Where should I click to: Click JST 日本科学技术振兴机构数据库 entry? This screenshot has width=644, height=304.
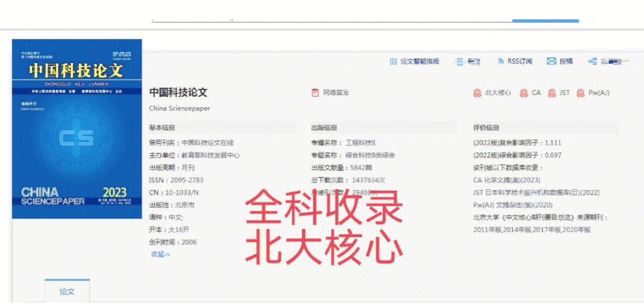click(x=536, y=193)
